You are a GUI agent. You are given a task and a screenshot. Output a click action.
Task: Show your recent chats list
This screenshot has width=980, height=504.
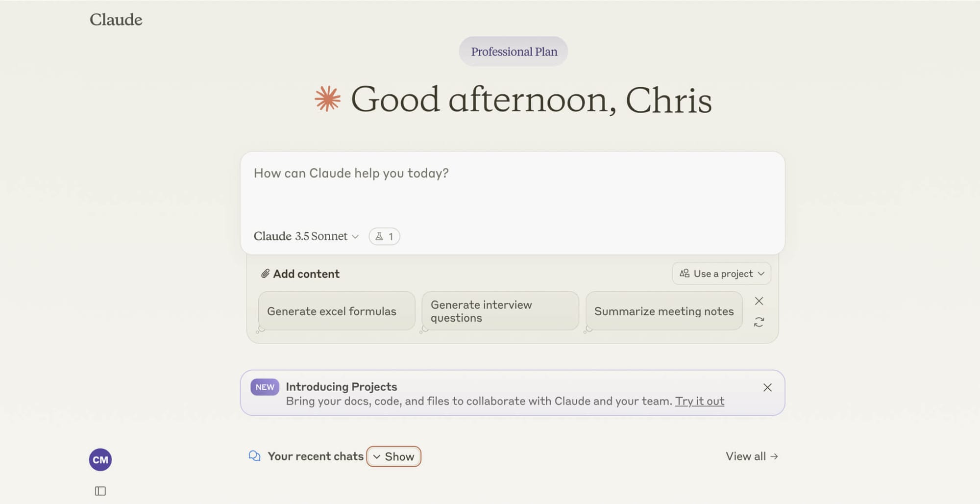[393, 456]
